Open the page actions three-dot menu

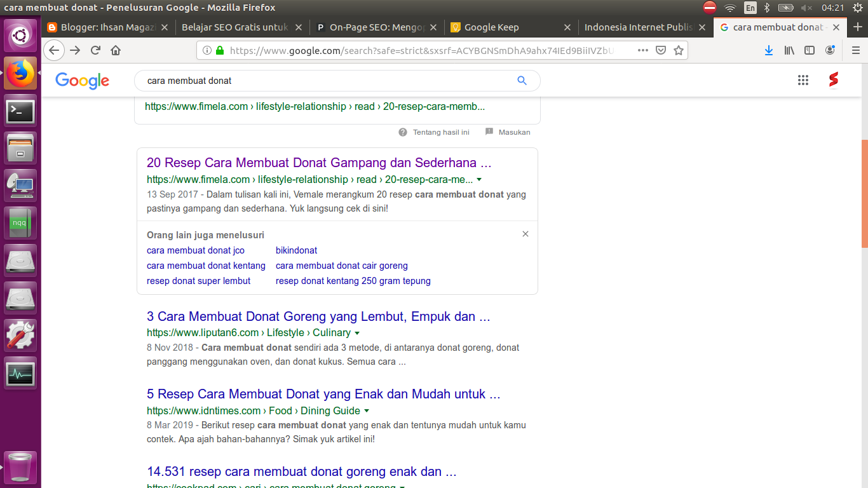tap(643, 50)
